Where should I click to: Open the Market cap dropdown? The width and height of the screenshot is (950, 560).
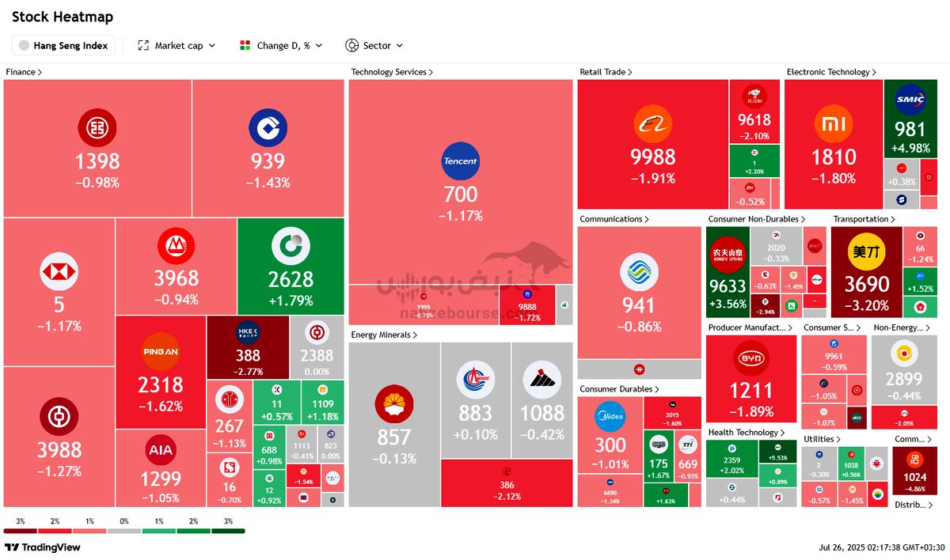[177, 46]
